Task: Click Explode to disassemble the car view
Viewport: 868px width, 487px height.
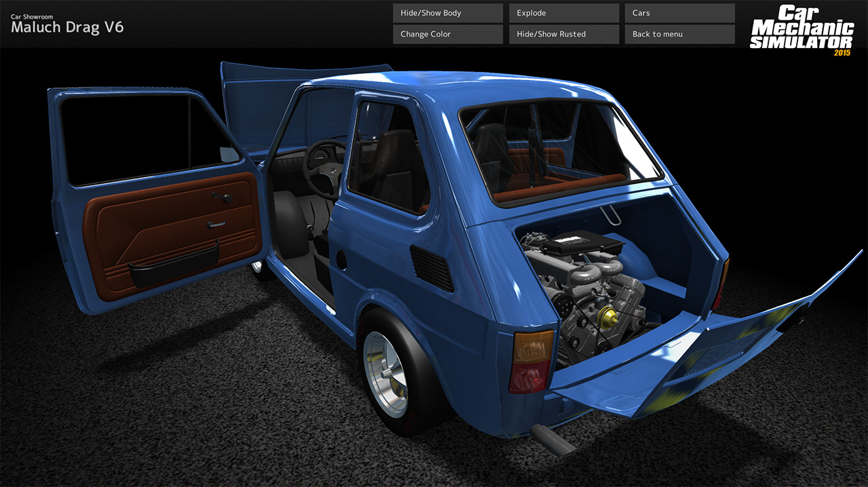Action: coord(563,12)
